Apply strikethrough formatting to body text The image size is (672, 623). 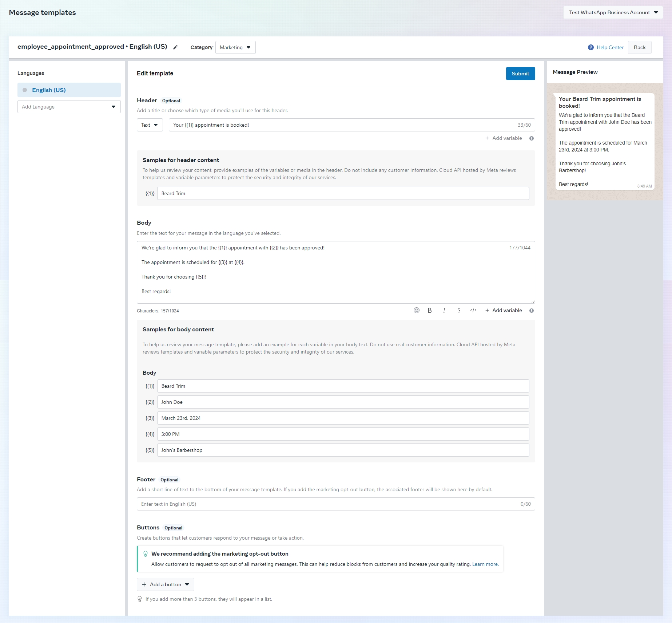click(459, 310)
